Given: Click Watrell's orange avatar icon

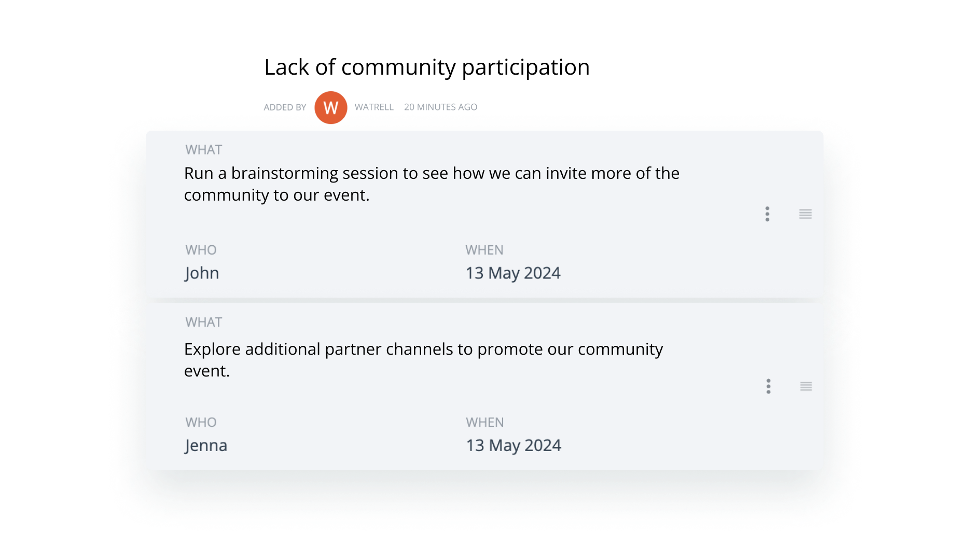Looking at the screenshot, I should (x=330, y=107).
